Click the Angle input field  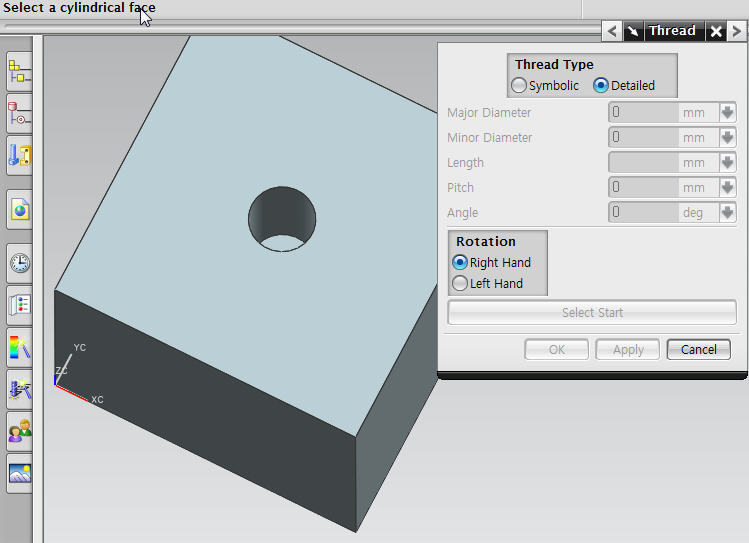[643, 212]
